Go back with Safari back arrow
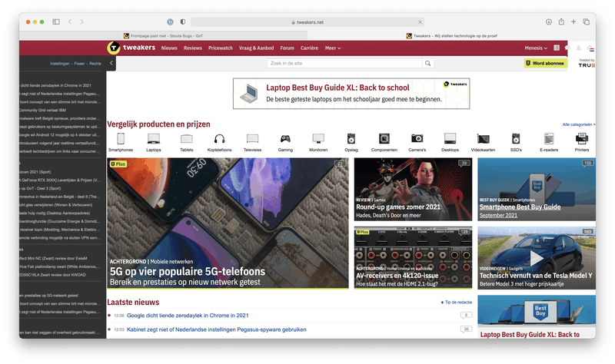 tap(70, 22)
